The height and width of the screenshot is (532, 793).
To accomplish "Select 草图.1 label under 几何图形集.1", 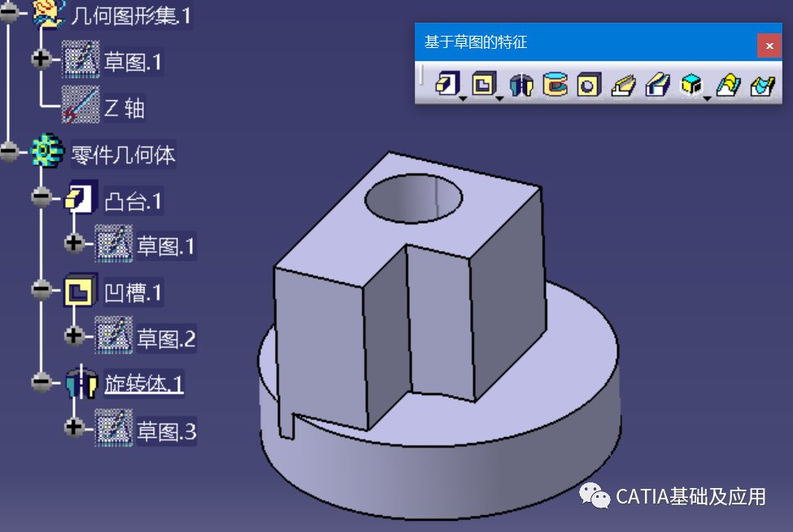I will 133,62.
